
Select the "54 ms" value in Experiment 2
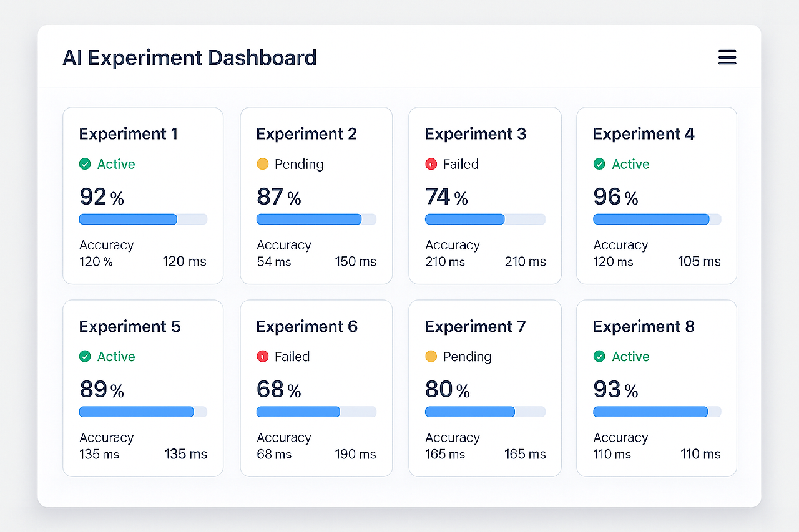point(274,262)
